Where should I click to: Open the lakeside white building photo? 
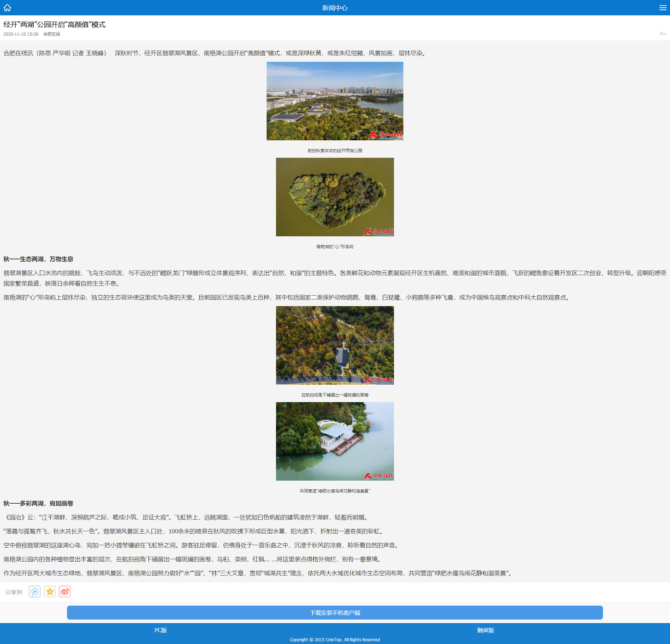(x=335, y=442)
